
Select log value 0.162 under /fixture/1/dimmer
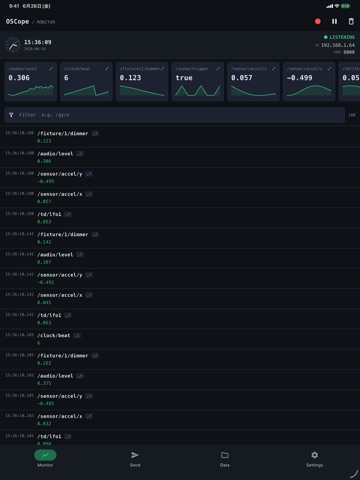[x=44, y=363]
